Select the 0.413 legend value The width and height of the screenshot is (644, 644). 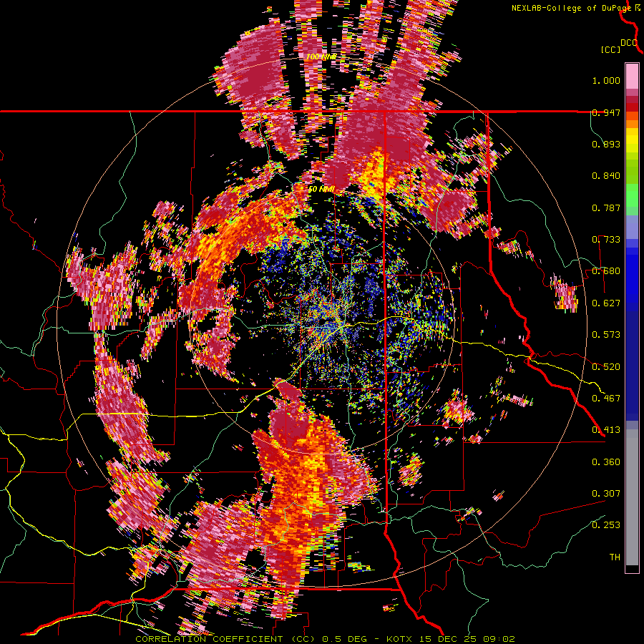606,430
